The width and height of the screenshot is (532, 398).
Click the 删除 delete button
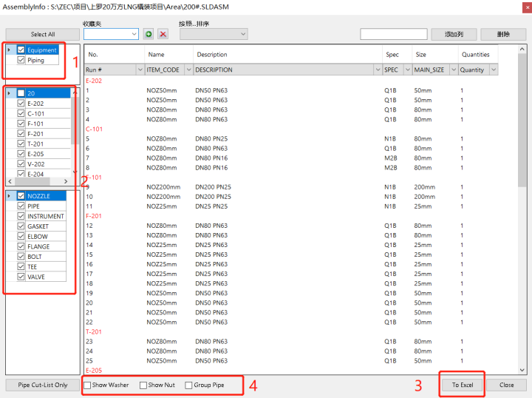click(x=503, y=34)
